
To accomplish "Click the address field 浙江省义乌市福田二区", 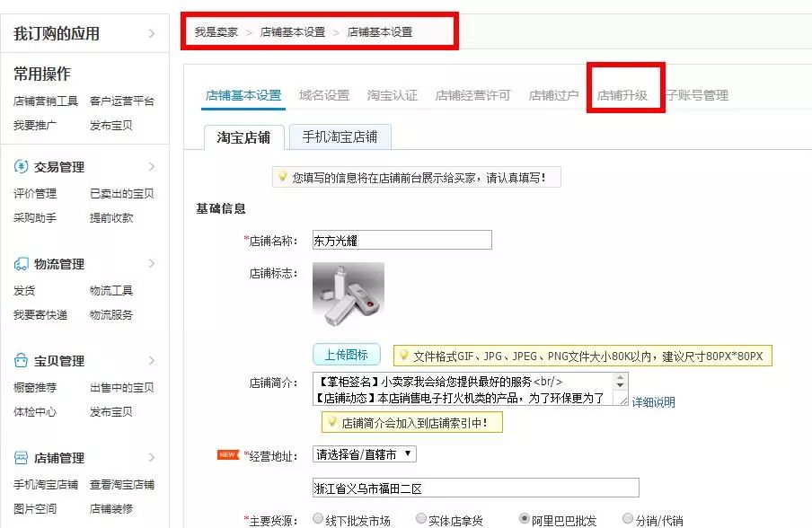I will 475,488.
